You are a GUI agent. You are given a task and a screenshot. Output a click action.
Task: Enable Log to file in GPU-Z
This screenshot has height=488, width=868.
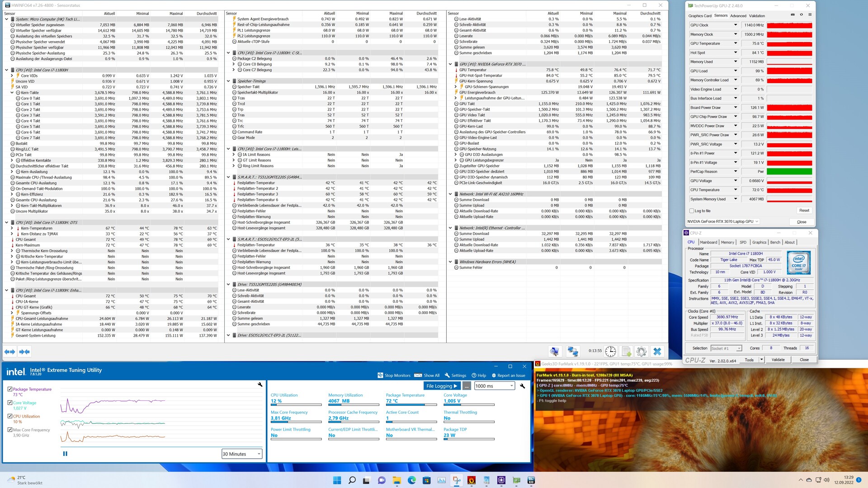coord(692,211)
